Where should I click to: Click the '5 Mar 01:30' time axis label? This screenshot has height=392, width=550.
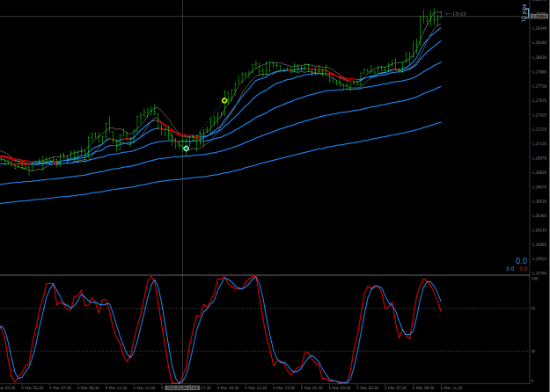pos(312,388)
